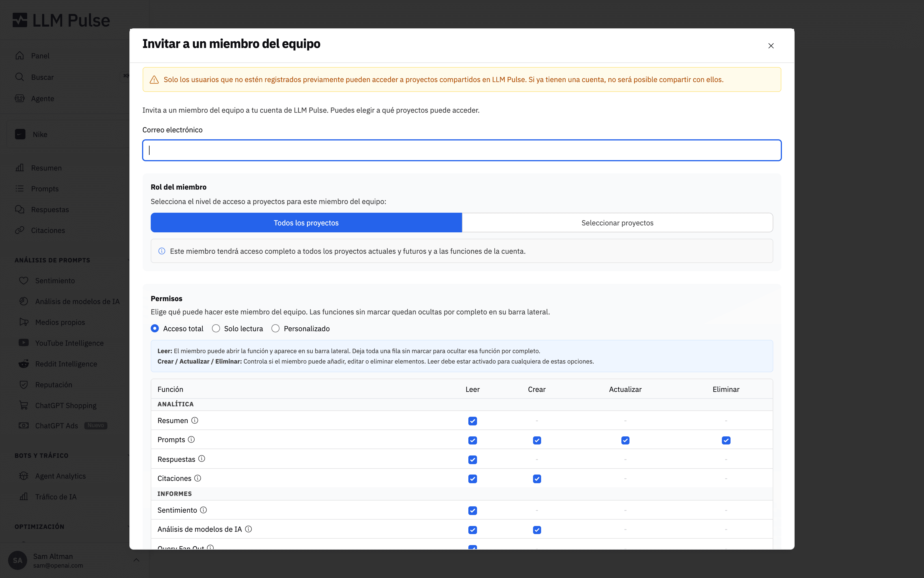Open Respuestas chat icon in sidebar
Screen dimensions: 924x578
[x=20, y=210]
